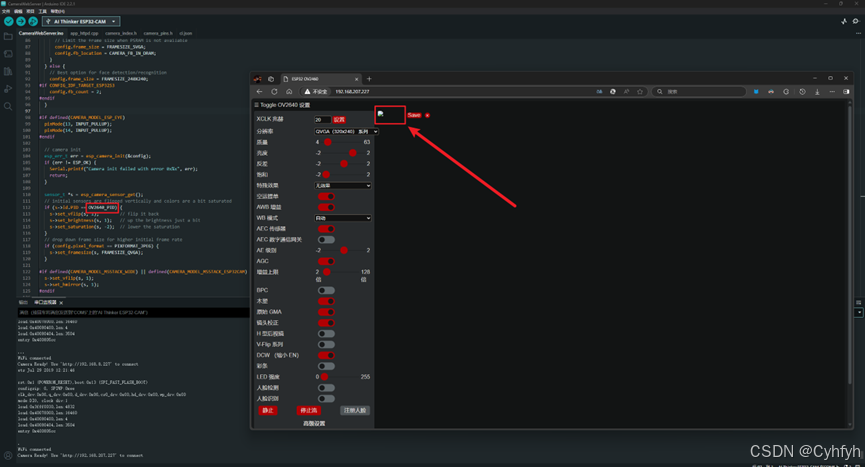
Task: Toggle the V-Flip switch
Action: click(x=326, y=345)
